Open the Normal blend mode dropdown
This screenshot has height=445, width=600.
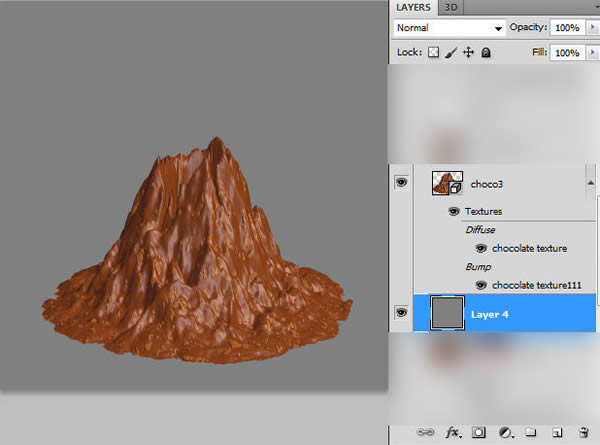pos(449,28)
